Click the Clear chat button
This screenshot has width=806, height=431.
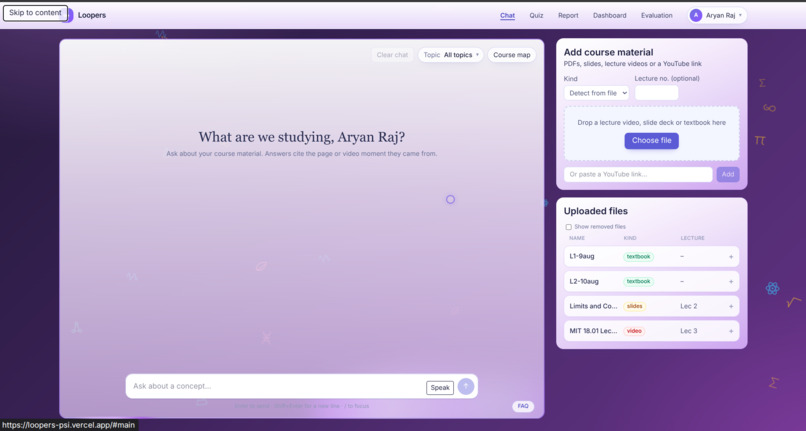click(x=392, y=55)
